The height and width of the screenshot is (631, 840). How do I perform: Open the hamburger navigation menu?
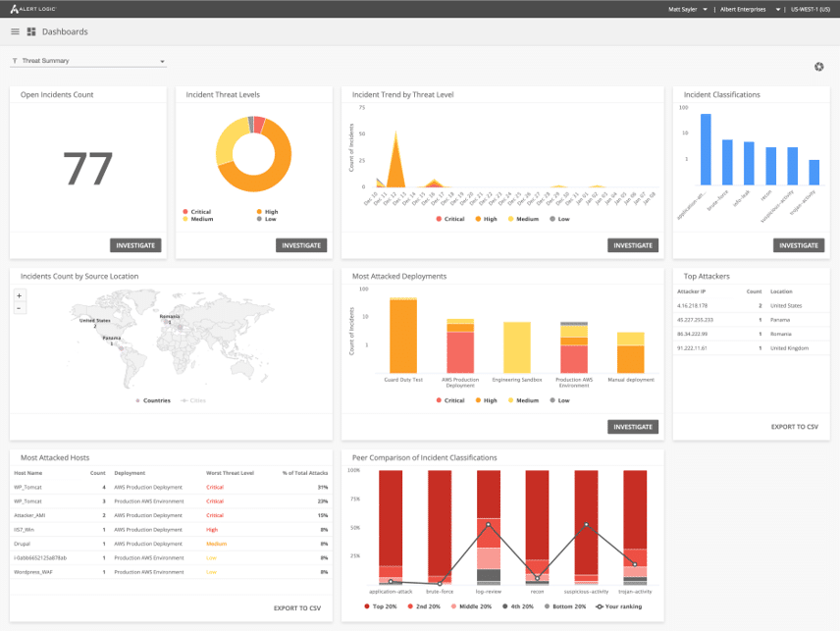(x=15, y=31)
